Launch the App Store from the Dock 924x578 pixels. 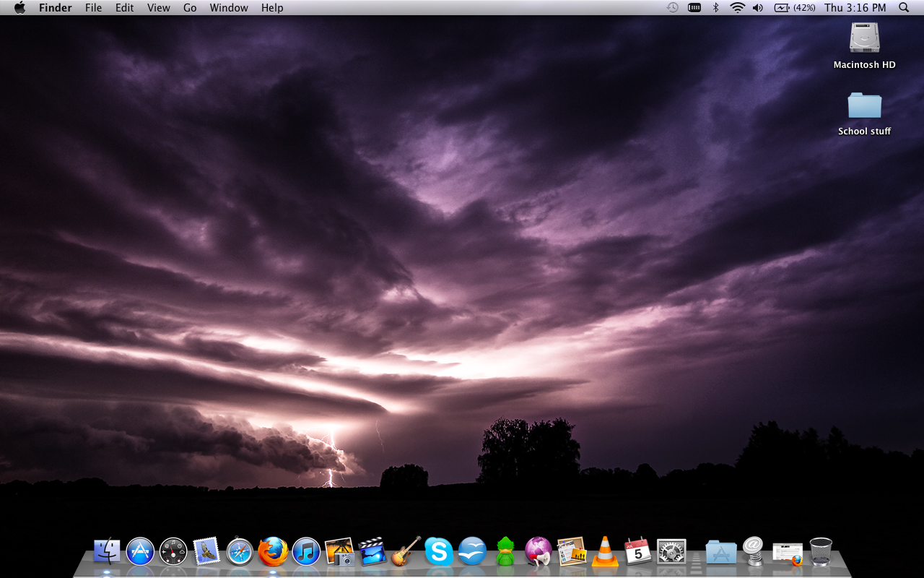click(140, 551)
